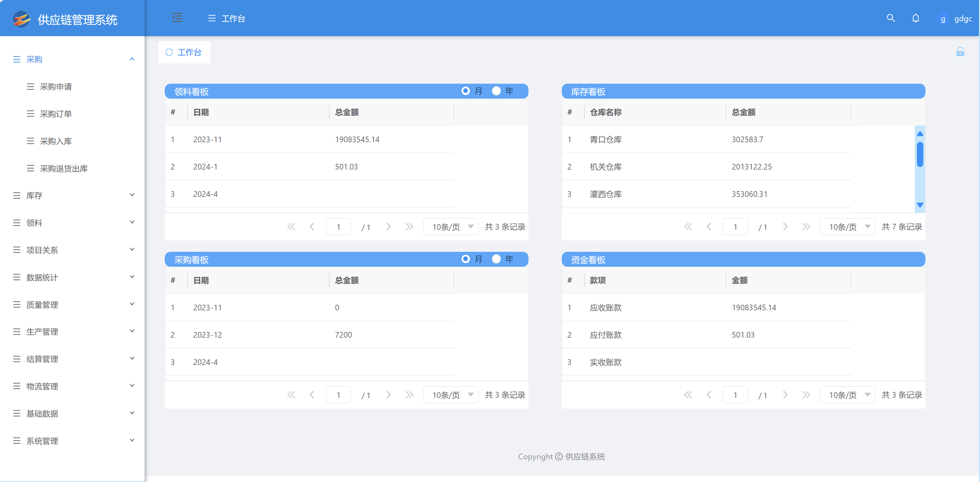Click the 库存看板 vertical scrollbar thumb
980x482 pixels.
[920, 154]
